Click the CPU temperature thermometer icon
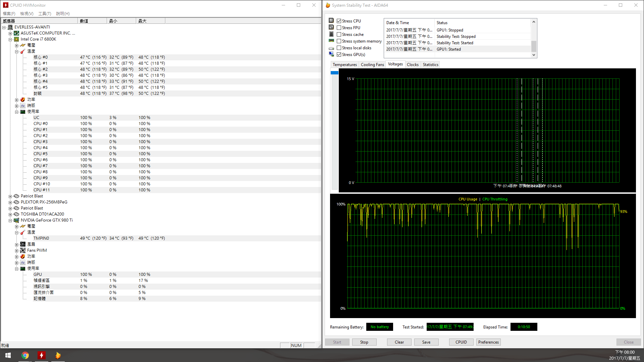 coord(23,51)
